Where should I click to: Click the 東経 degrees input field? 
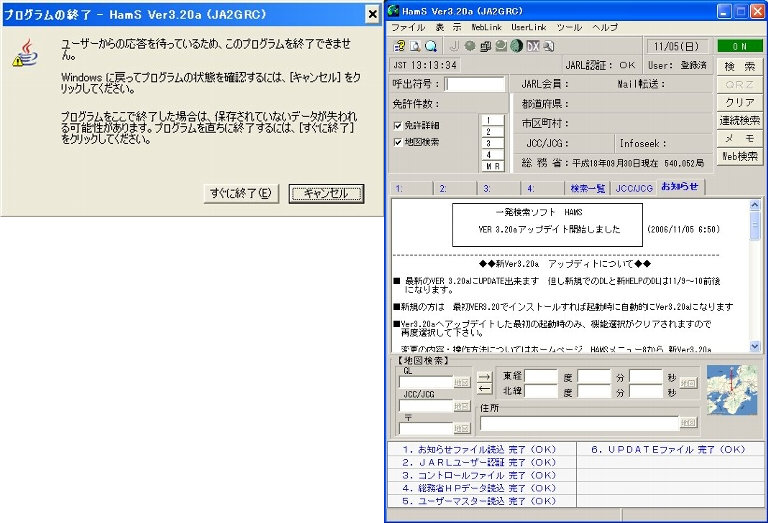pos(541,377)
